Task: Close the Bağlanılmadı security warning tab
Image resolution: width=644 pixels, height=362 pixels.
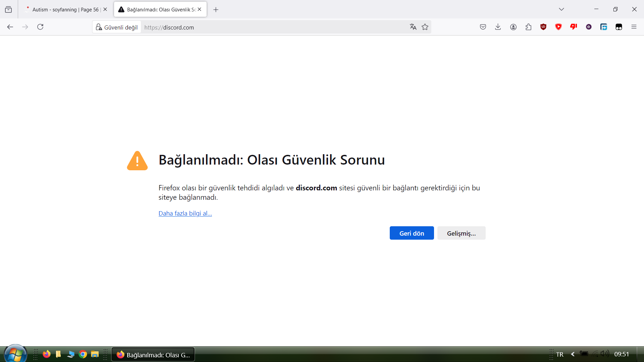Action: (200, 9)
